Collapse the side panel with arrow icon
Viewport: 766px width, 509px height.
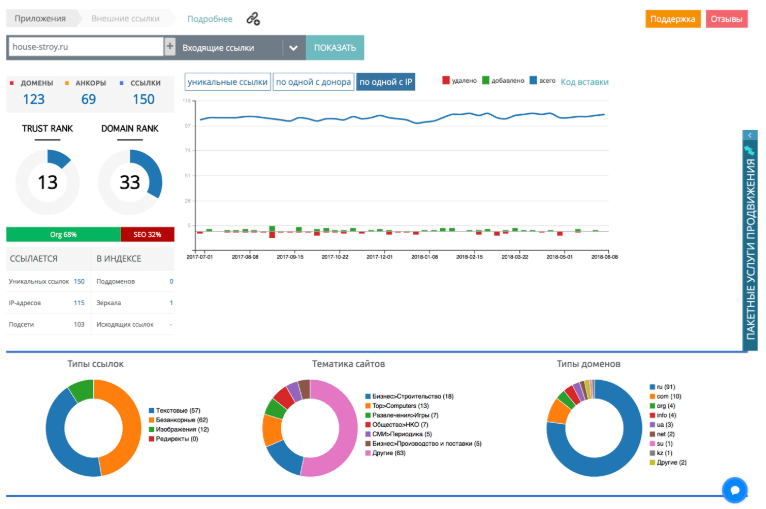click(750, 135)
